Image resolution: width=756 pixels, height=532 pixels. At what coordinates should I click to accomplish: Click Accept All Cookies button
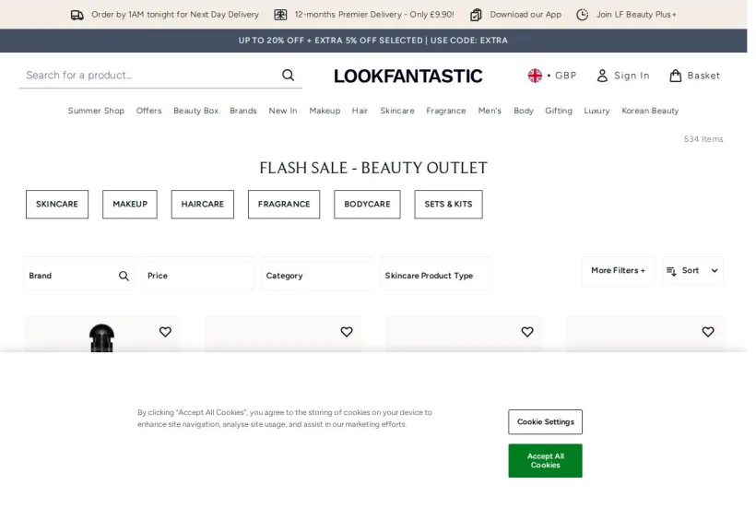[x=545, y=461]
